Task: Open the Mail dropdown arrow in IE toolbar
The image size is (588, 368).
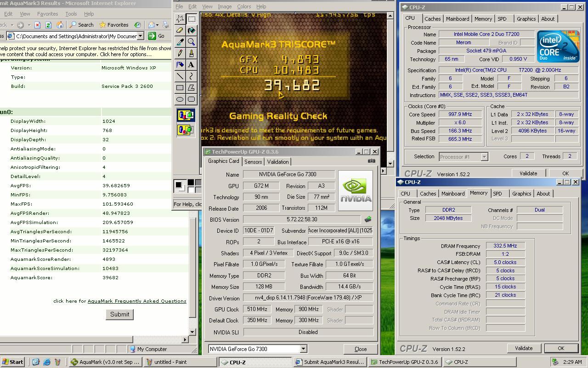Action: (x=158, y=25)
